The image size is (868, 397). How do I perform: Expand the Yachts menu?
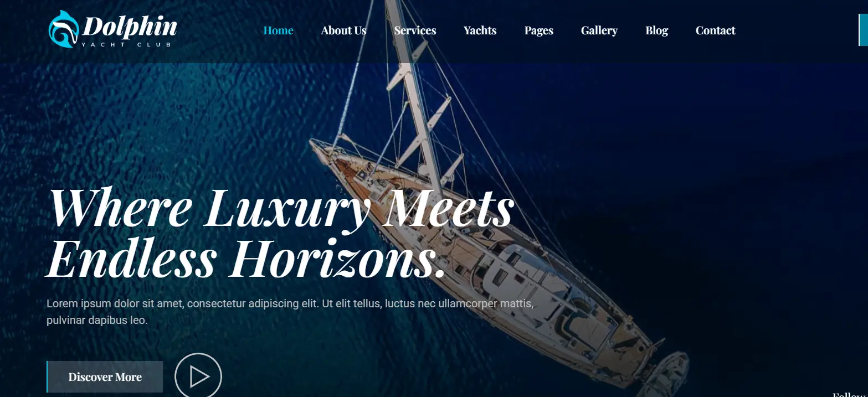point(480,30)
